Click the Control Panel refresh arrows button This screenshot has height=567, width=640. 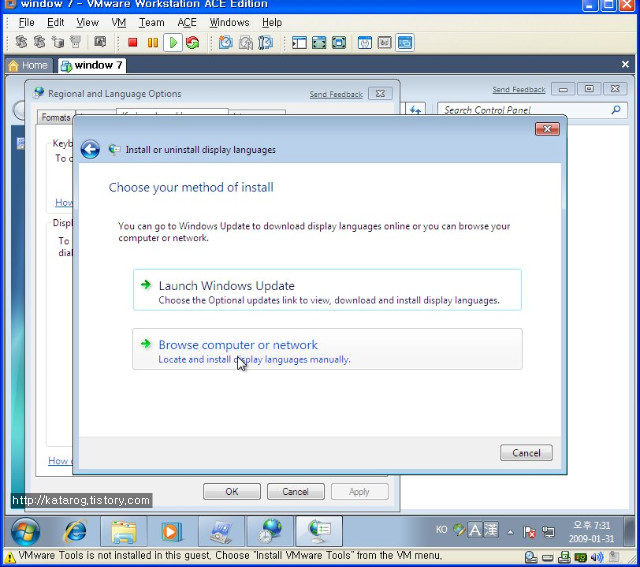click(416, 110)
